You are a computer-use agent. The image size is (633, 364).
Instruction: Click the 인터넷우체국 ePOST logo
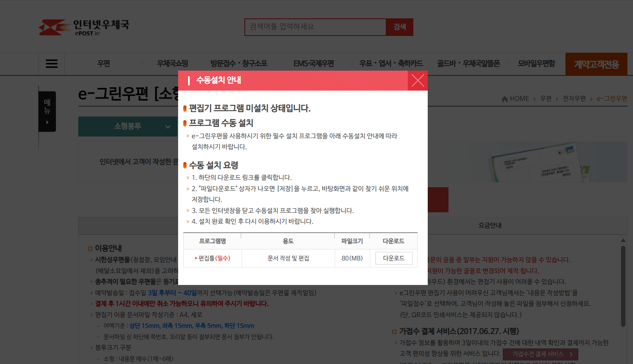tap(84, 27)
